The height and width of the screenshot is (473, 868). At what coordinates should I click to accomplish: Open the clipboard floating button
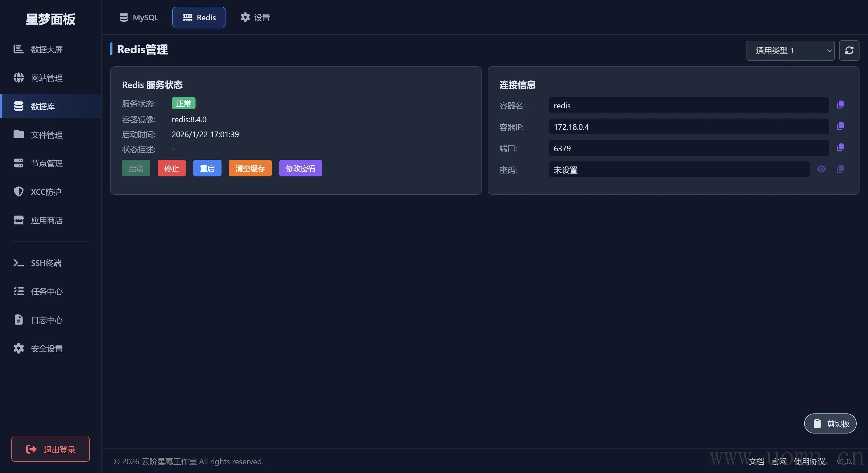point(830,424)
